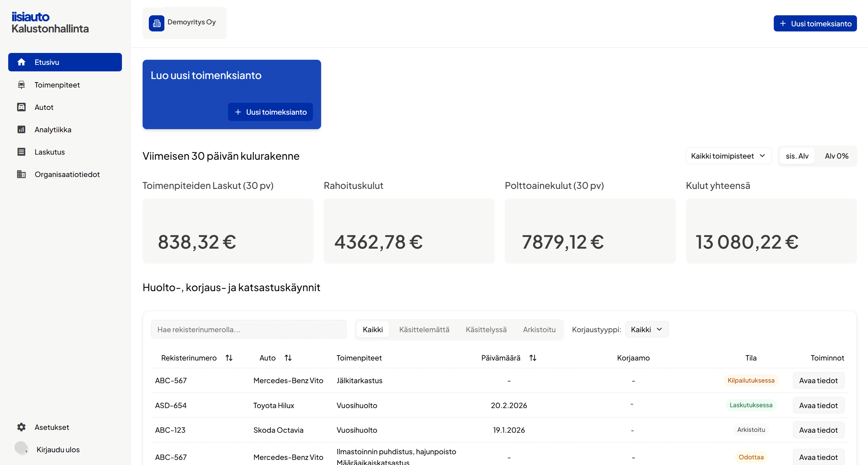Screen dimensions: 868x465
Task: Select the Käsittelemättä filter tab
Action: pyautogui.click(x=424, y=330)
